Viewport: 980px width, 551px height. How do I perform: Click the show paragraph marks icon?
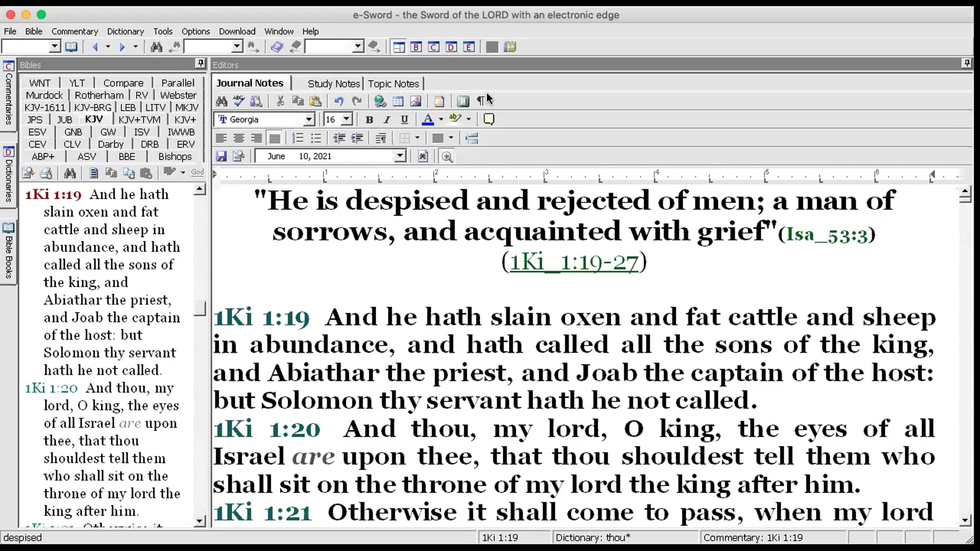[481, 101]
